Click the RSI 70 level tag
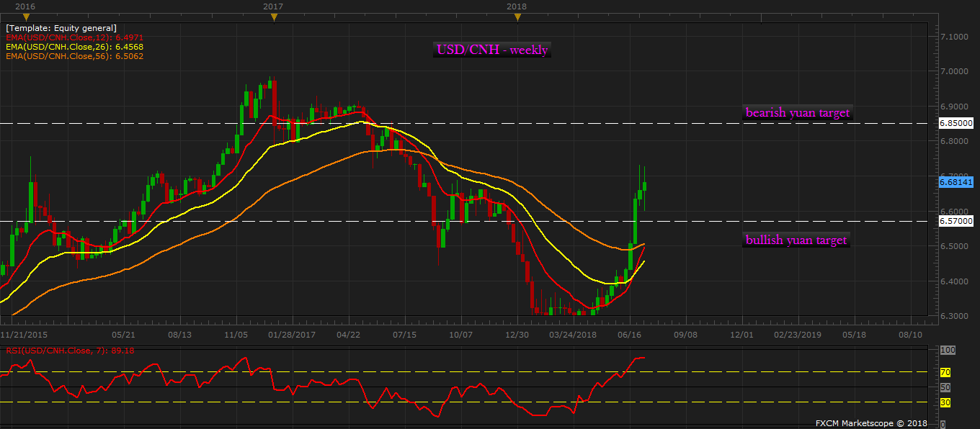 [x=945, y=373]
